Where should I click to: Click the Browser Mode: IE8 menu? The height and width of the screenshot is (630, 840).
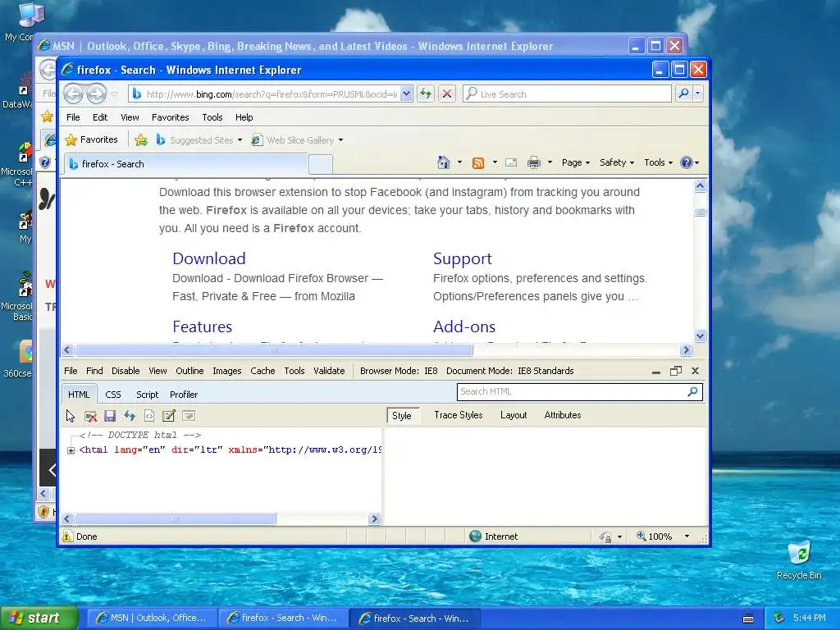pos(399,371)
